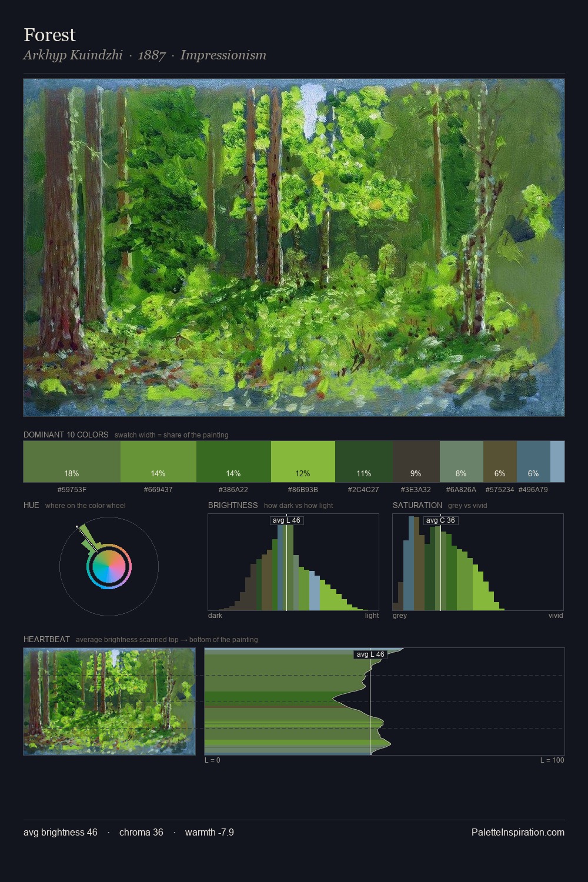Click the hex code '#2C4C27'
This screenshot has height=882, width=588.
point(364,489)
